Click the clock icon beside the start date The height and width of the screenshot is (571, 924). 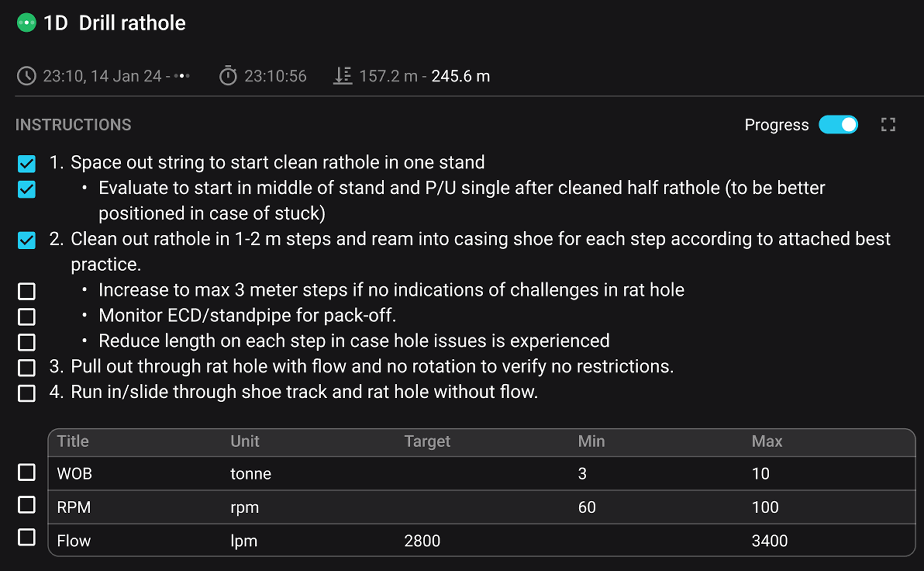(x=26, y=76)
